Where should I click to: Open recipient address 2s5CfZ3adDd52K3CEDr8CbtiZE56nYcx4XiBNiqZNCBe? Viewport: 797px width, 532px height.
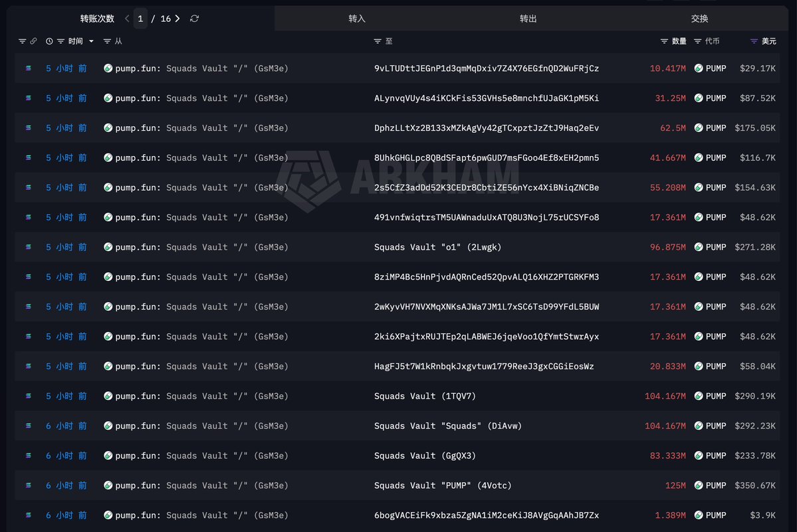tap(487, 187)
